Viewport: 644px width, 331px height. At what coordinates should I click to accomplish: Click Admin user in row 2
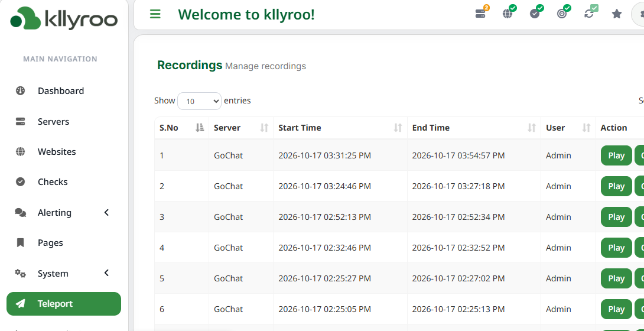point(558,186)
